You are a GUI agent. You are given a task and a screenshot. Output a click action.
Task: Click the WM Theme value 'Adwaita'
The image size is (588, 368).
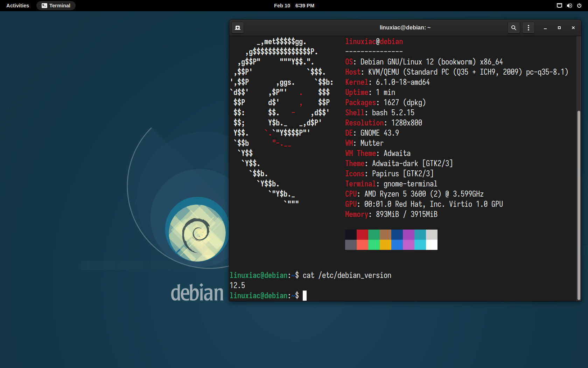[x=397, y=154]
